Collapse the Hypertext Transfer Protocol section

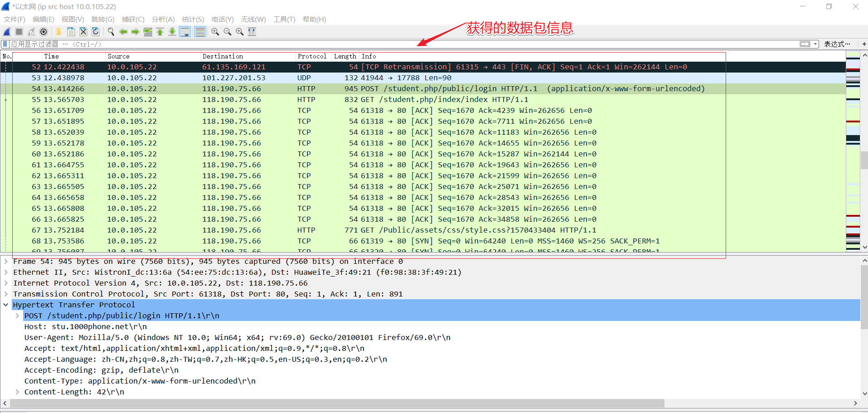click(6, 305)
